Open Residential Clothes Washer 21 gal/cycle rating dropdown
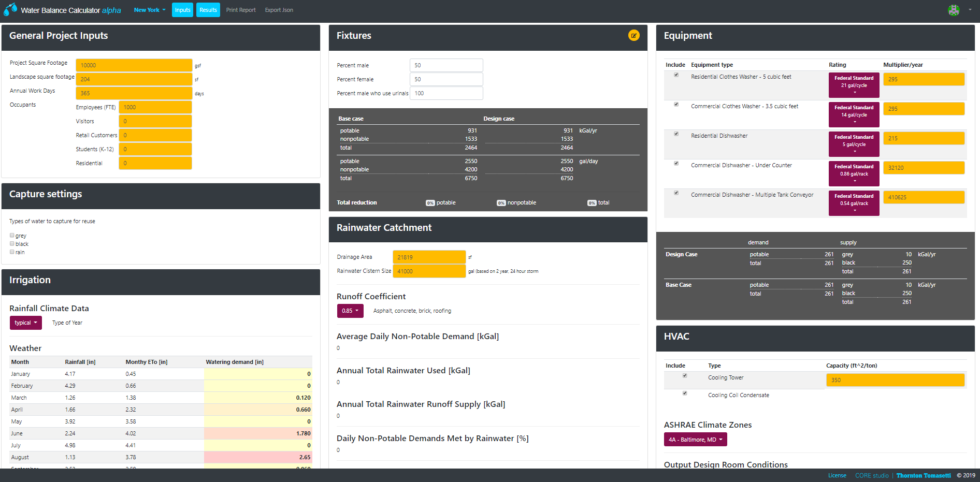The width and height of the screenshot is (980, 482). pyautogui.click(x=854, y=85)
